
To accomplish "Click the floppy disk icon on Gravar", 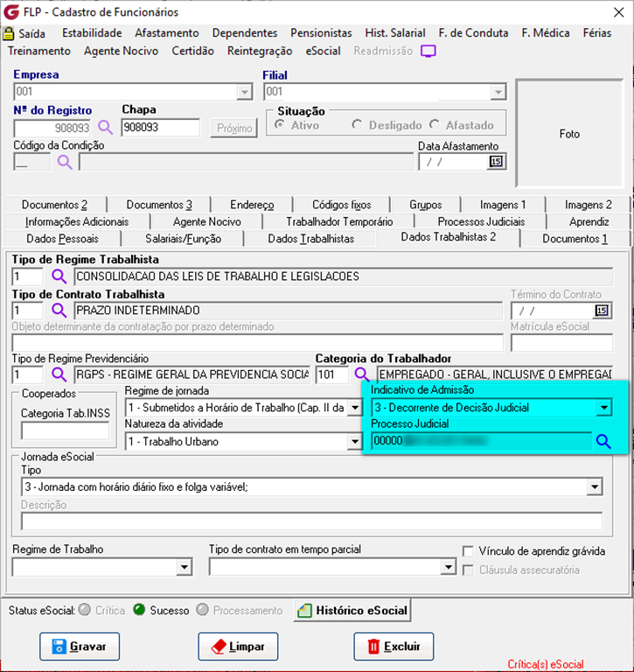I will [x=59, y=647].
